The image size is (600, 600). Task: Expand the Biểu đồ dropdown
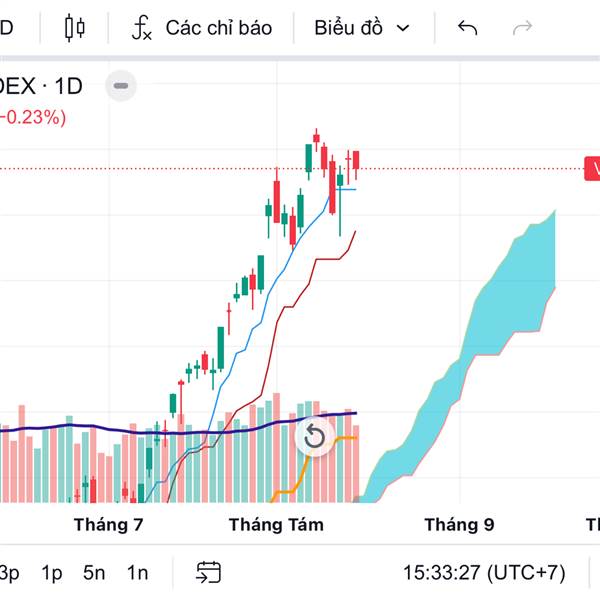pos(361,28)
